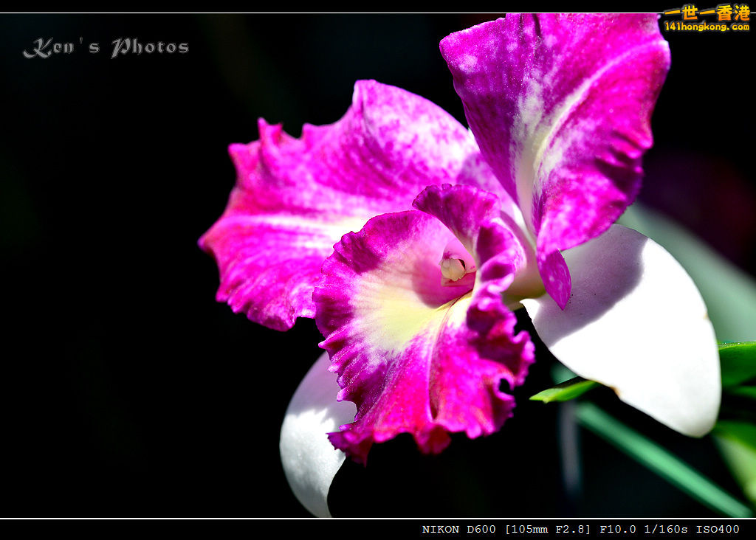This screenshot has width=756, height=540.
Task: Click the '一世一香港' logo text
Action: [707, 13]
